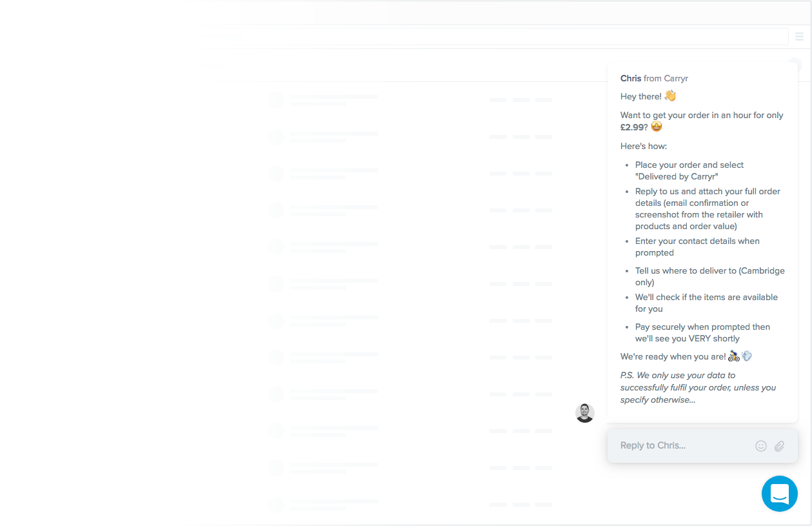
Task: Attach a file using the paperclip icon
Action: coord(779,446)
